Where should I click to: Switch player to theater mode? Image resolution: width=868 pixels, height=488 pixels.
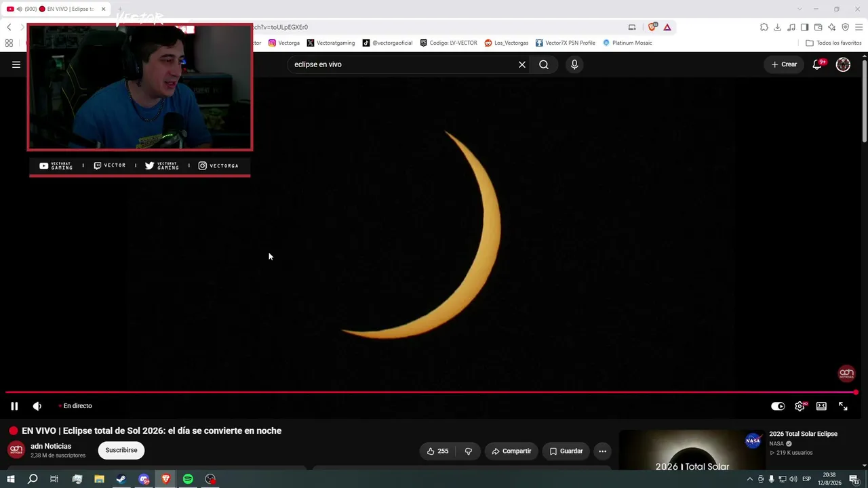(x=821, y=406)
